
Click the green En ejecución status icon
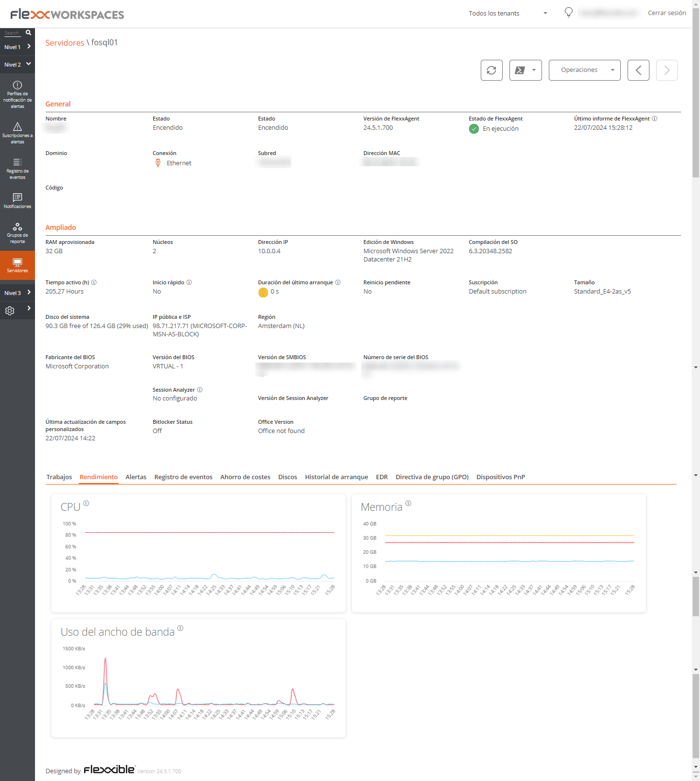[x=474, y=129]
